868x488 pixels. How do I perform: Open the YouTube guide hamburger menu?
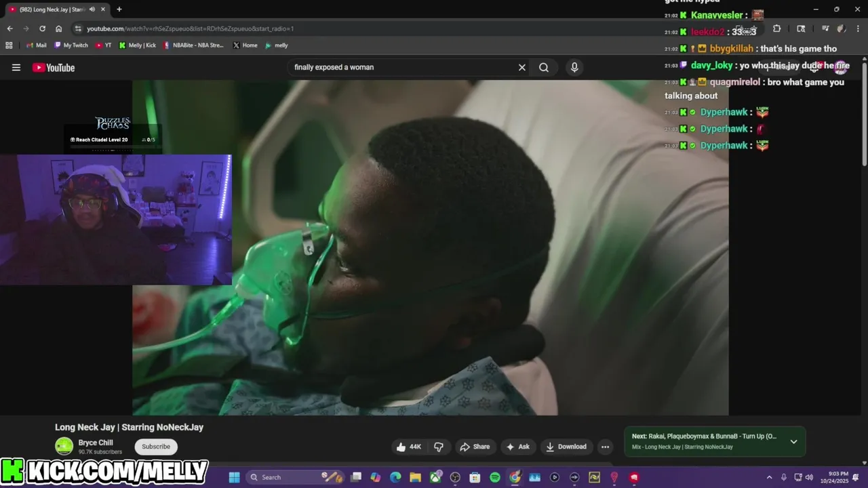[16, 67]
